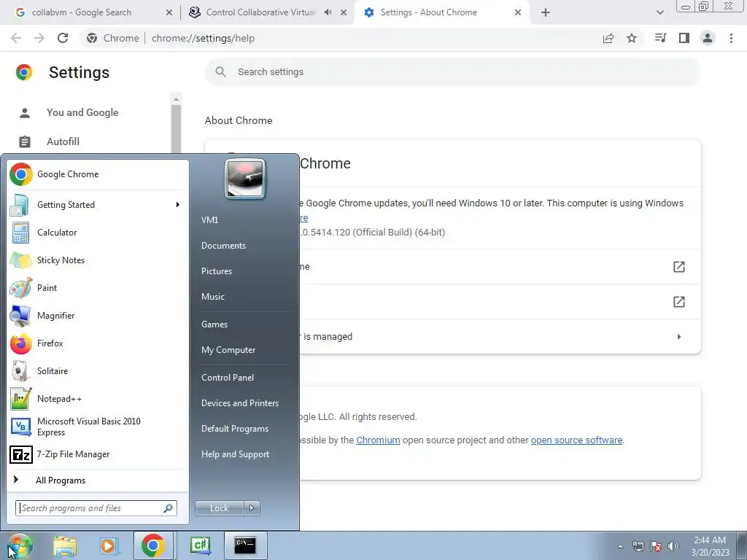The height and width of the screenshot is (560, 747).
Task: Mute audio on Control Collaborative tab
Action: [x=328, y=12]
